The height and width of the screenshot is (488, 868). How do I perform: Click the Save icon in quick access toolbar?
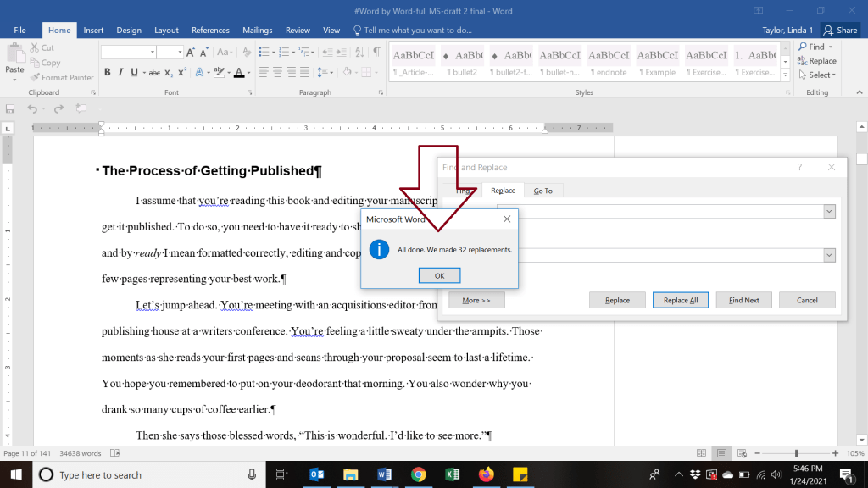tap(10, 108)
